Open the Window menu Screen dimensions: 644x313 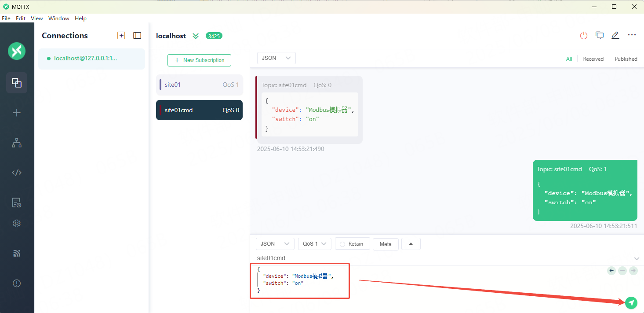[58, 18]
